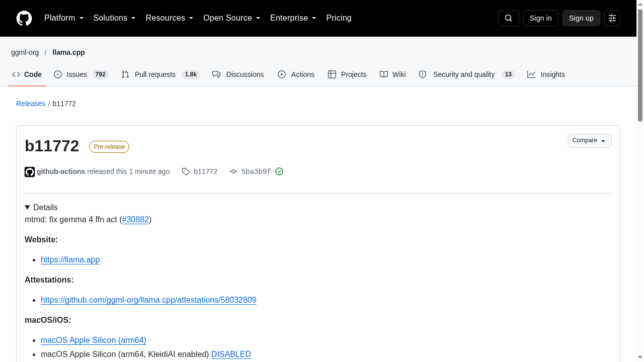Viewport: 644px width, 362px height.
Task: Open the Wiki tab
Action: [393, 74]
